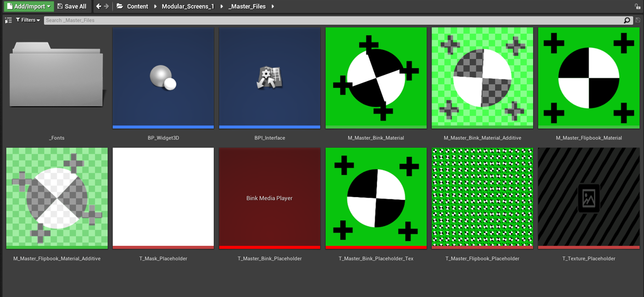This screenshot has width=644, height=297.
Task: Click the back navigation arrow
Action: click(x=98, y=6)
